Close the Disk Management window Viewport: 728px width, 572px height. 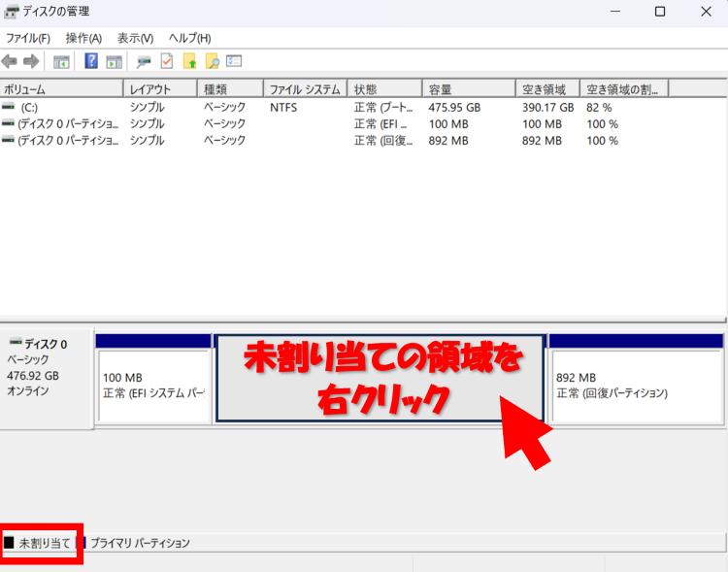tap(707, 12)
